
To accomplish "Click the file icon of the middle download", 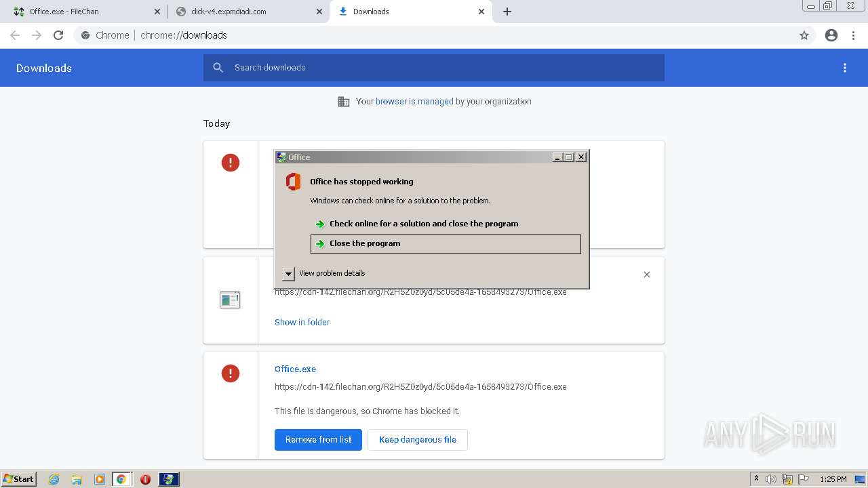I will pos(230,300).
